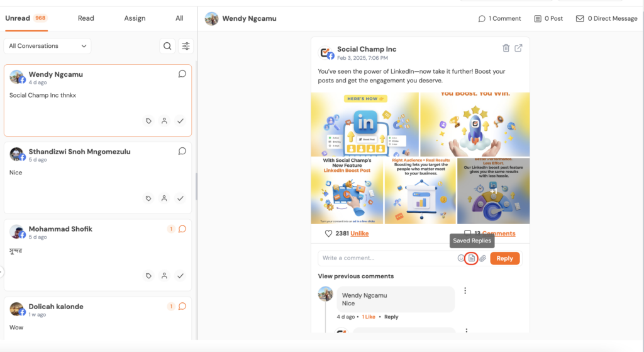The height and width of the screenshot is (352, 644).
Task: Expand View previous comments
Action: (356, 276)
